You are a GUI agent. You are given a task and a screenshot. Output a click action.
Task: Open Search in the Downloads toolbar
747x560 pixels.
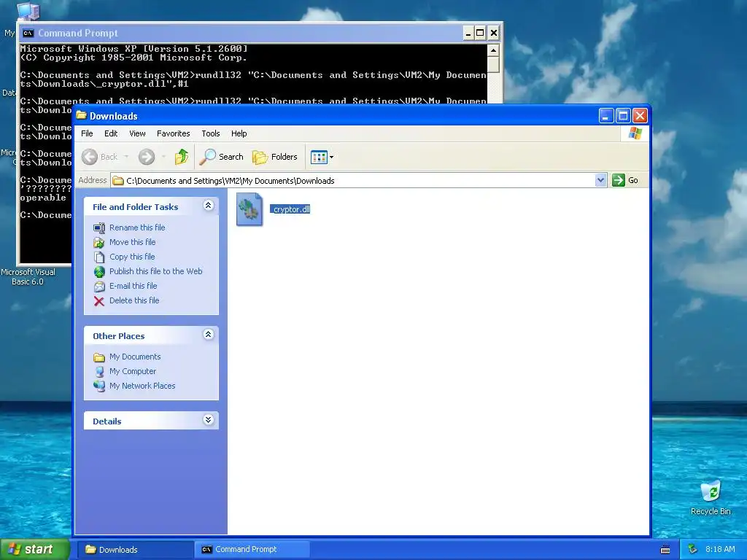(x=222, y=157)
